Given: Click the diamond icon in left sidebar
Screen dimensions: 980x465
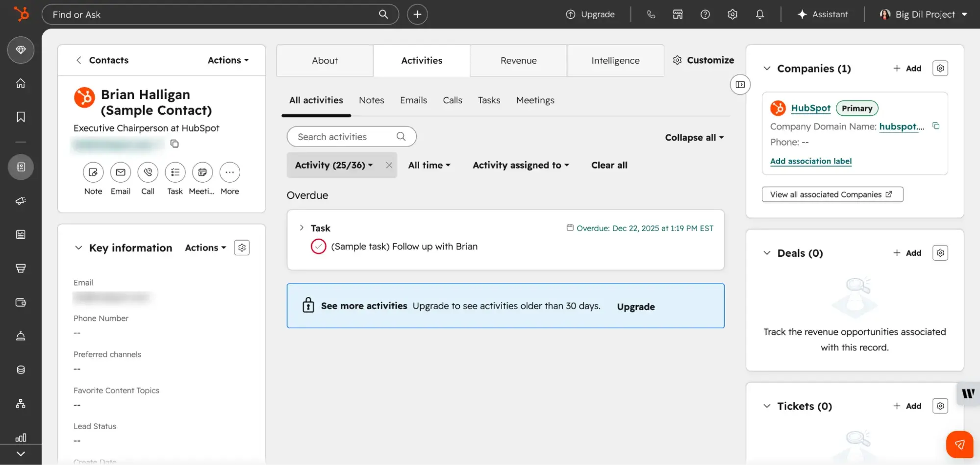Looking at the screenshot, I should (x=21, y=49).
